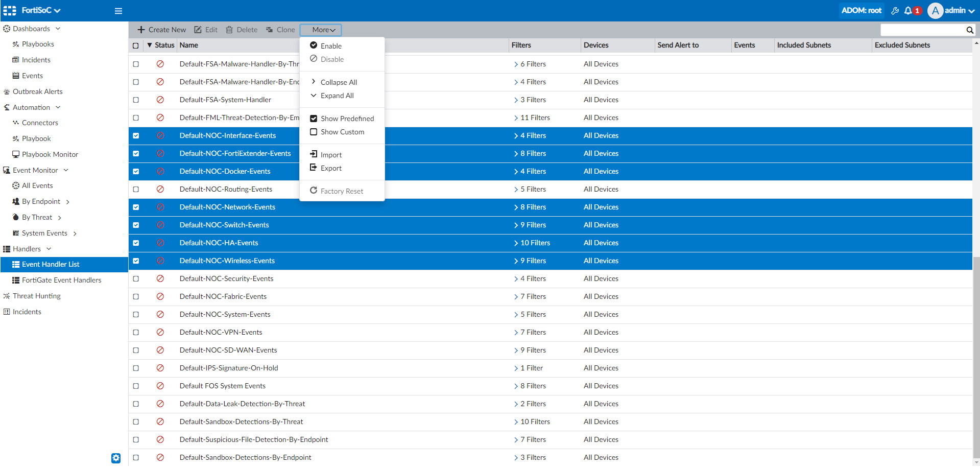
Task: Uncheck the Default-NOC-Interface-Events row checkbox
Action: tap(136, 135)
